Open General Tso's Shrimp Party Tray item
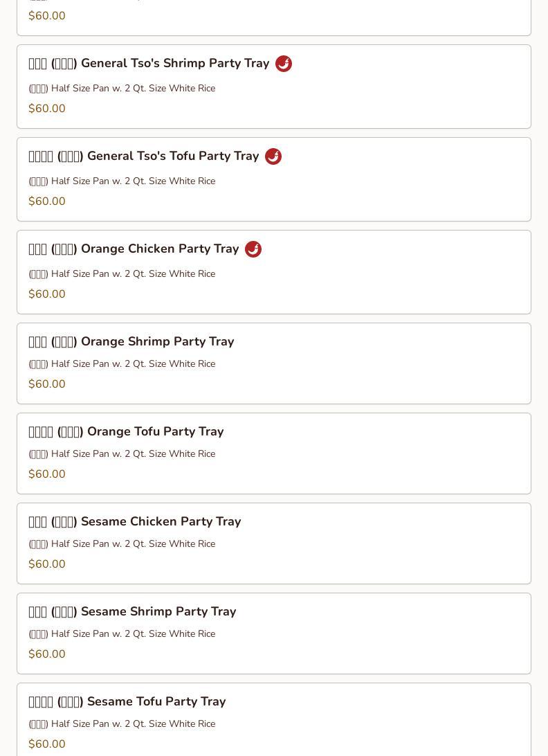 tap(149, 64)
